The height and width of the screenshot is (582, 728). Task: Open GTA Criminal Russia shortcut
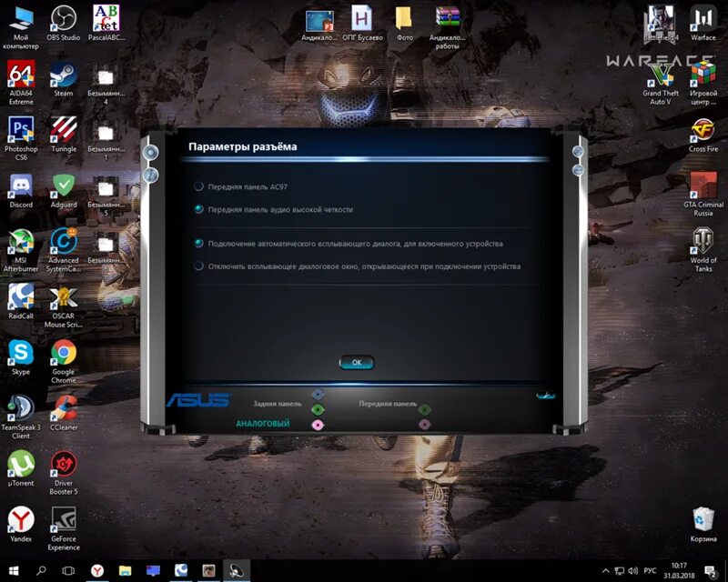[x=703, y=195]
